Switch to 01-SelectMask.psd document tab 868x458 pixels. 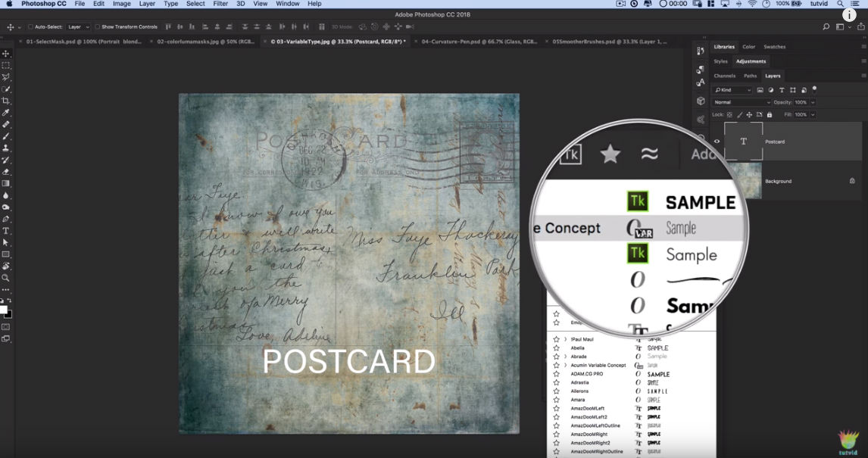pos(83,42)
